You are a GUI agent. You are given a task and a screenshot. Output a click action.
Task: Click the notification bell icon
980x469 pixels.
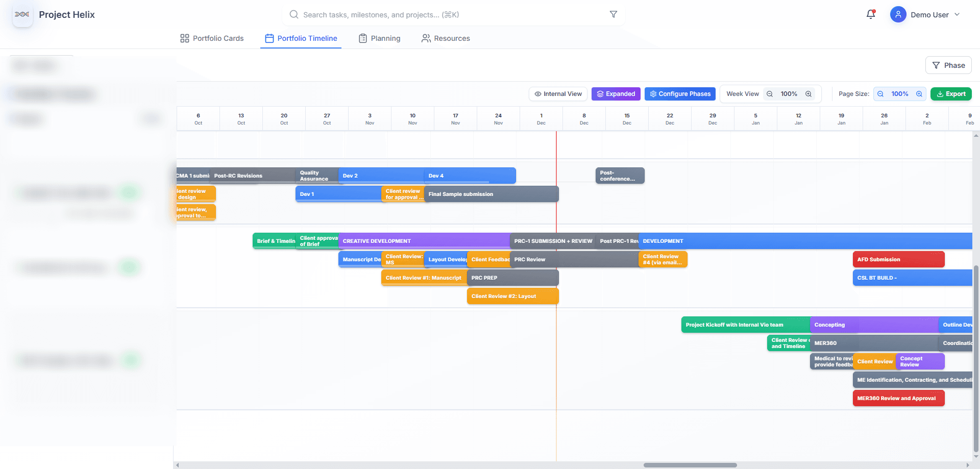click(870, 14)
